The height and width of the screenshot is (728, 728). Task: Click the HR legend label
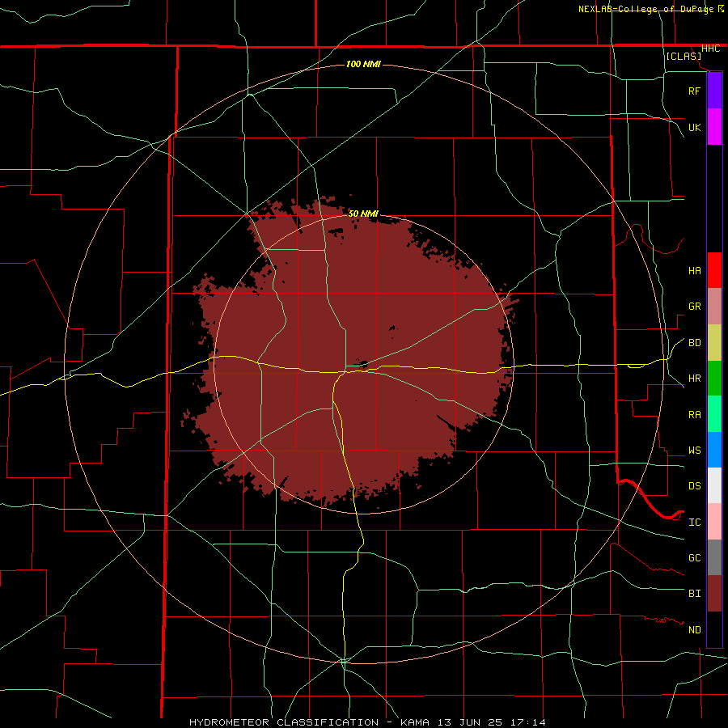[x=694, y=379]
